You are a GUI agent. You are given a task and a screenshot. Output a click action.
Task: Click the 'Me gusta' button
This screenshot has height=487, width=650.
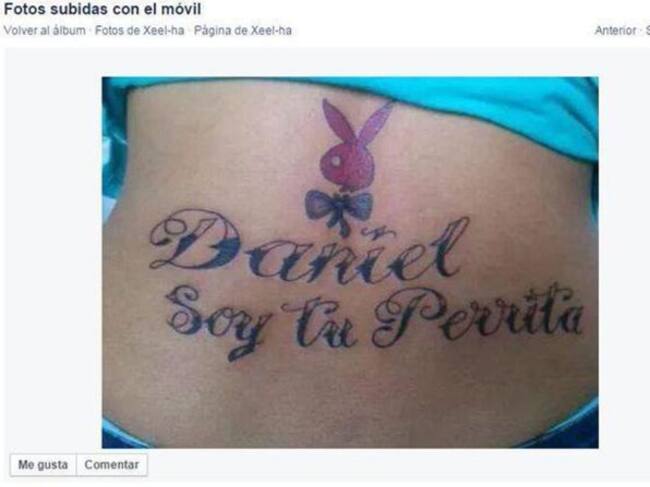click(43, 465)
